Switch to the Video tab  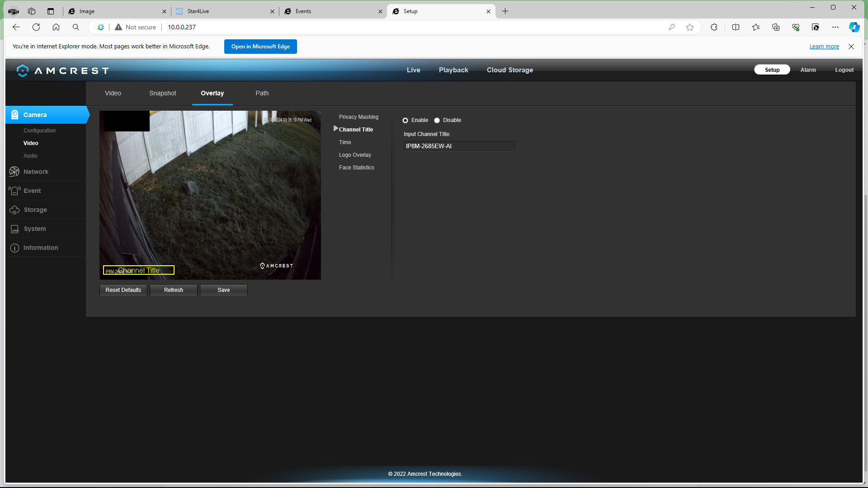pos(113,93)
